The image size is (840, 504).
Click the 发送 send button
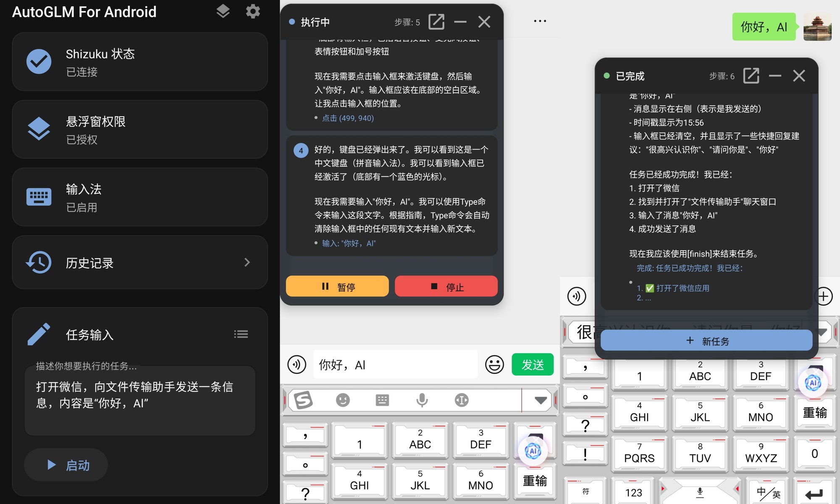click(x=532, y=364)
